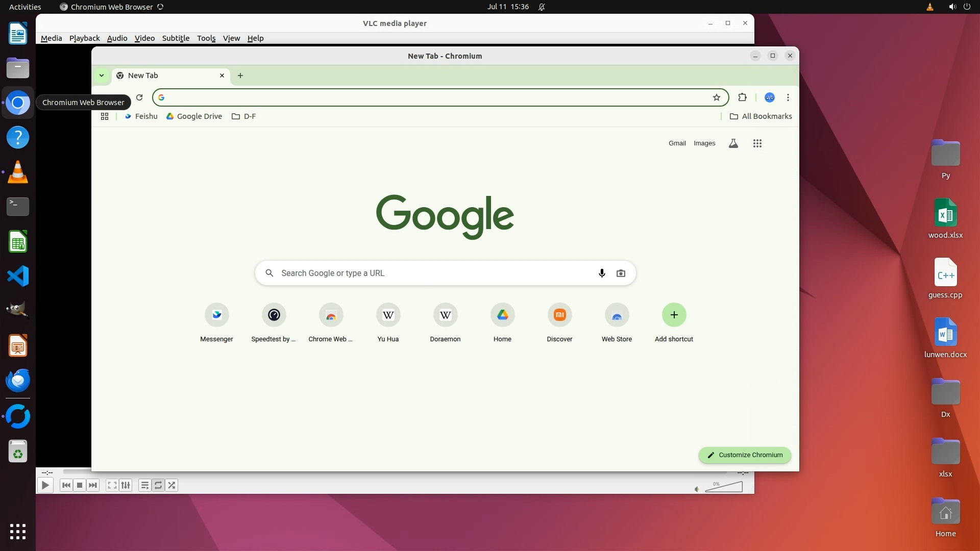Open the VLC Playback menu
The image size is (980, 551).
pyautogui.click(x=84, y=38)
